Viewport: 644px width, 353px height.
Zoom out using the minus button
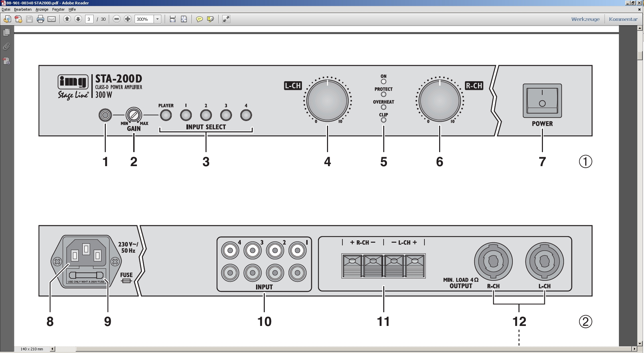(x=116, y=19)
